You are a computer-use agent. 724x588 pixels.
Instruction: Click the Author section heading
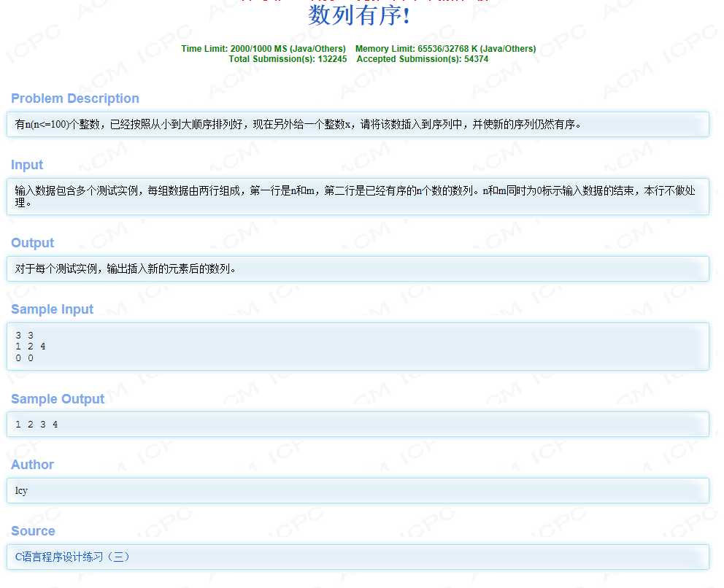pos(33,465)
